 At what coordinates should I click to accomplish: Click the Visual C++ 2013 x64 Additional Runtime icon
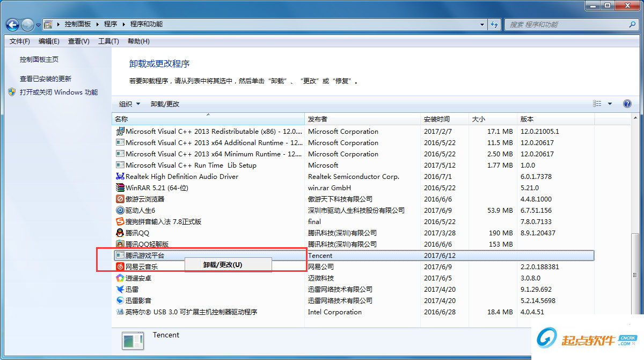(120, 142)
